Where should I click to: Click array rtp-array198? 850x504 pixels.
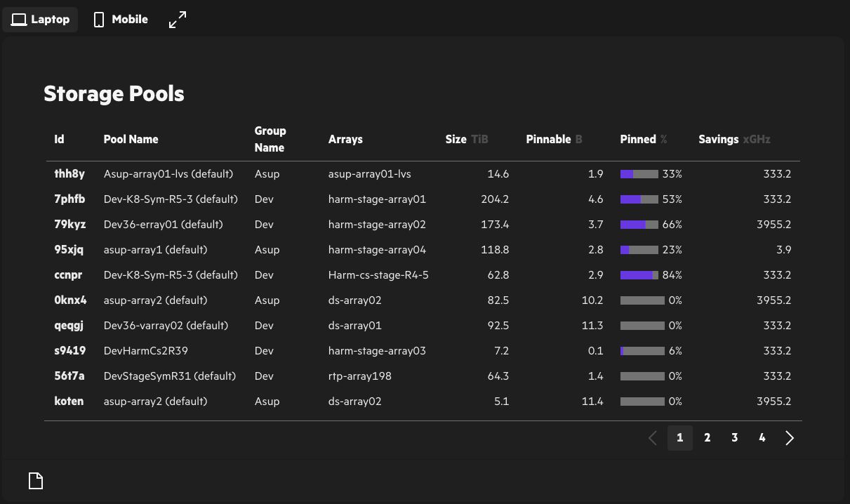[x=360, y=376]
